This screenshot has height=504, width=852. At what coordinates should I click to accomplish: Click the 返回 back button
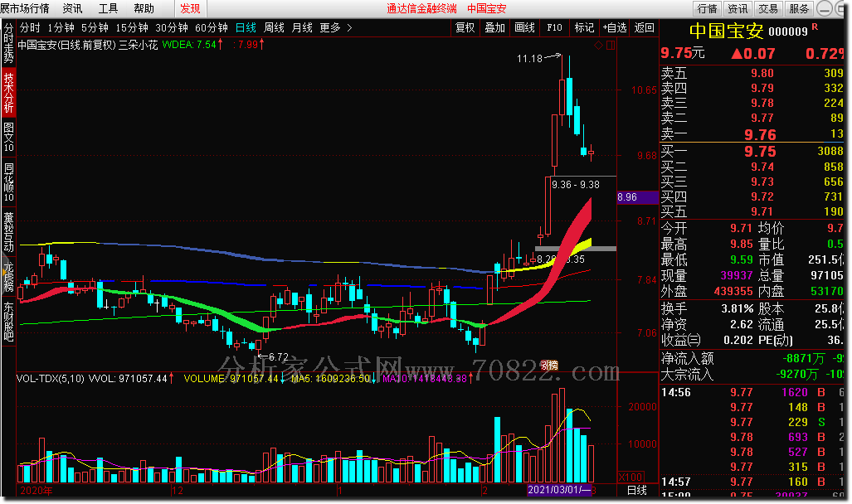pyautogui.click(x=644, y=27)
